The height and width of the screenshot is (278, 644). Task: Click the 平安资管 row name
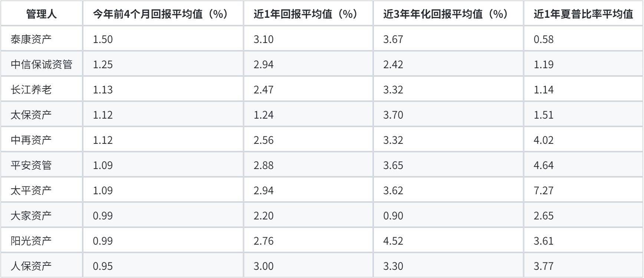[x=42, y=165]
